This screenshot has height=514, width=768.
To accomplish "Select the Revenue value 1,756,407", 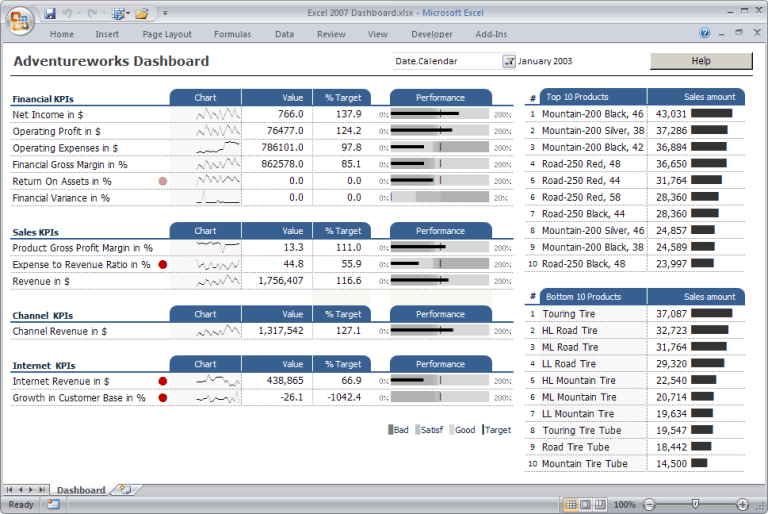I will pos(281,281).
